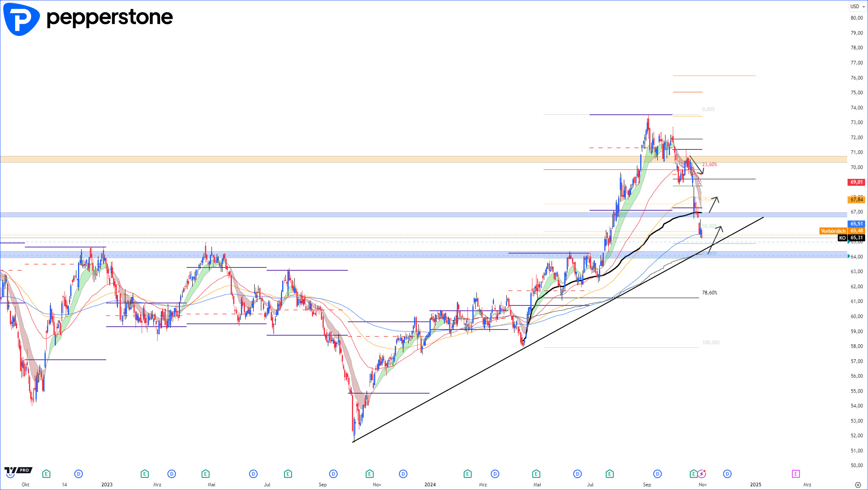Click the TradingView PRO logo

click(x=18, y=470)
